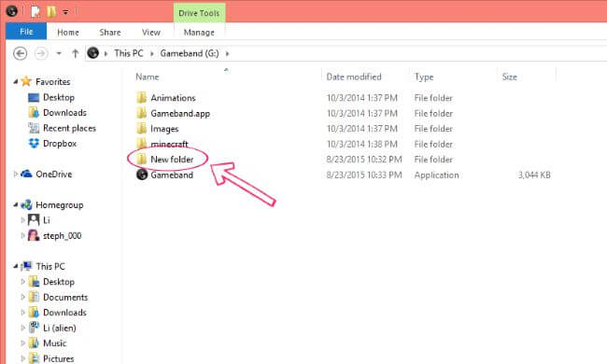Screen dimensions: 607x364
Task: Sort by the Size column header
Action: click(x=510, y=77)
